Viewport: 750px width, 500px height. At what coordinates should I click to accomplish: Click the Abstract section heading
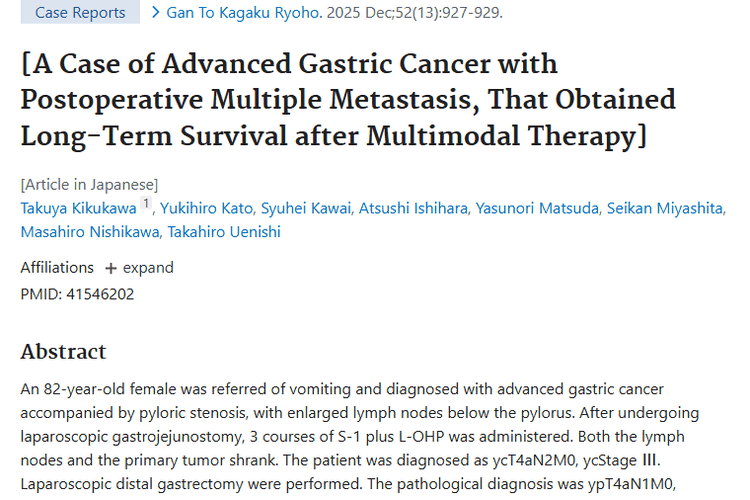63,352
